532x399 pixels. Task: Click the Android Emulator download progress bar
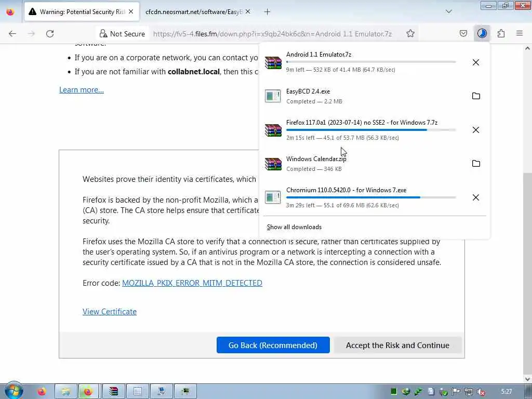point(371,62)
